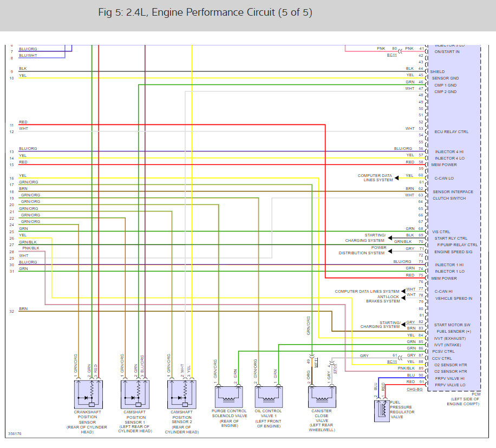The image size is (496, 448).
Task: Click the 'INJECTOR 1 HI' pin label
Action: coord(449,265)
